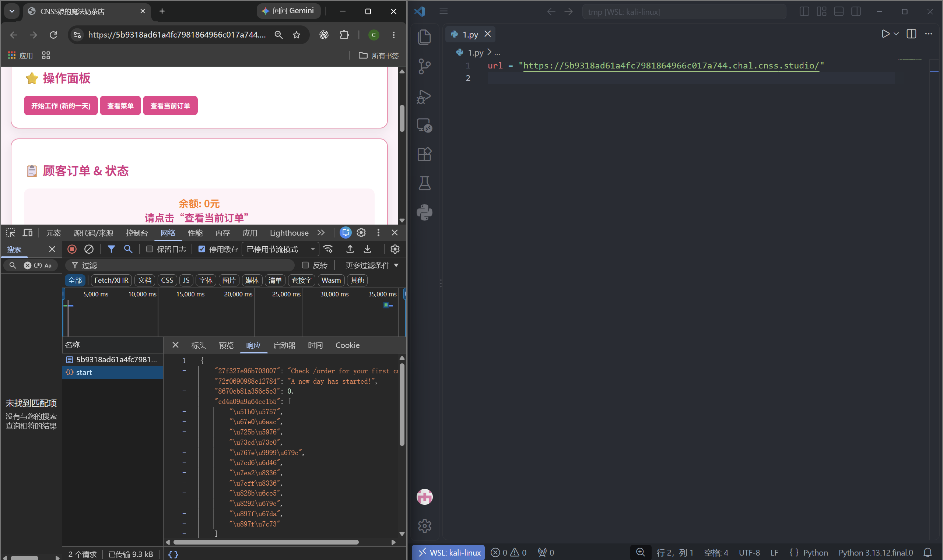Toggle DevTools device toolbar icon
The image size is (943, 560).
point(28,233)
